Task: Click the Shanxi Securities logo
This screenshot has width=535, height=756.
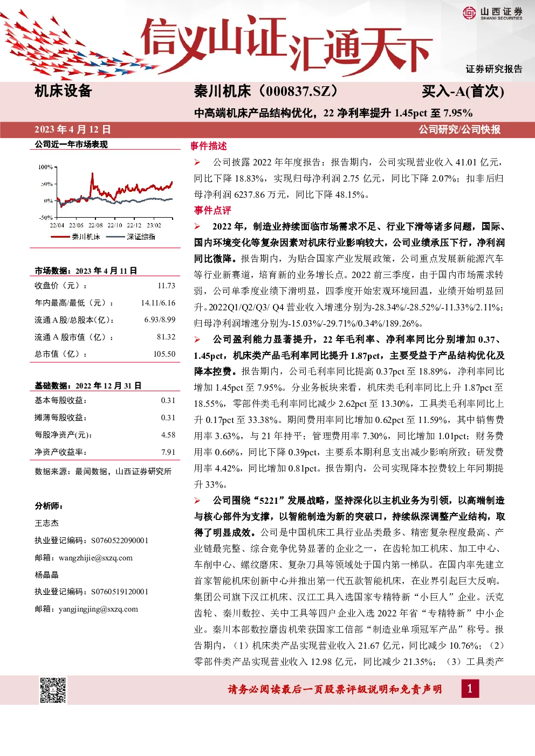Action: pyautogui.click(x=493, y=13)
